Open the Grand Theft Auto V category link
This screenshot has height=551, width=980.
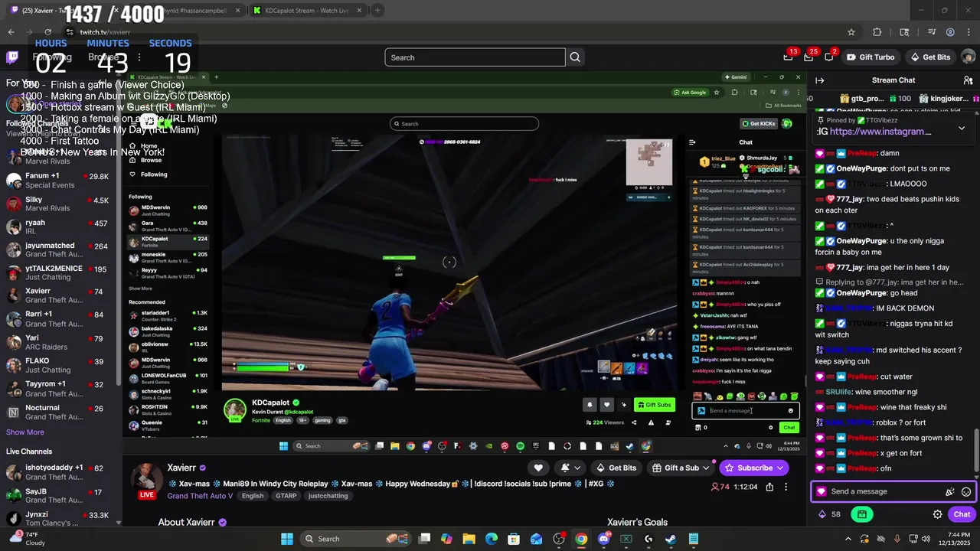click(x=200, y=496)
